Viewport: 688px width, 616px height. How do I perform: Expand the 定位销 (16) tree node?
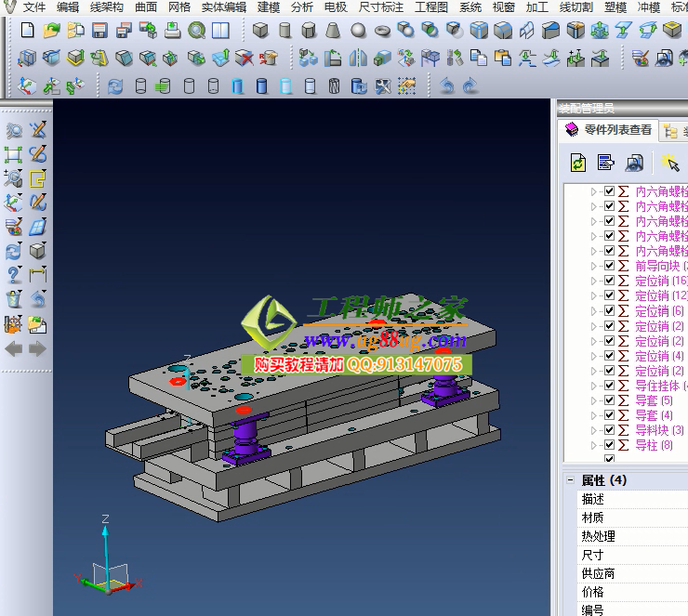[595, 281]
